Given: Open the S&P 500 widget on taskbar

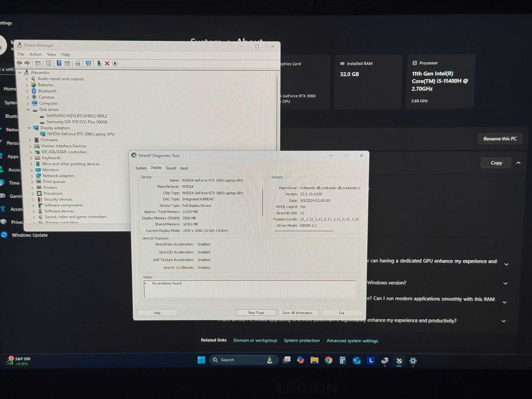Looking at the screenshot, I should (x=18, y=361).
